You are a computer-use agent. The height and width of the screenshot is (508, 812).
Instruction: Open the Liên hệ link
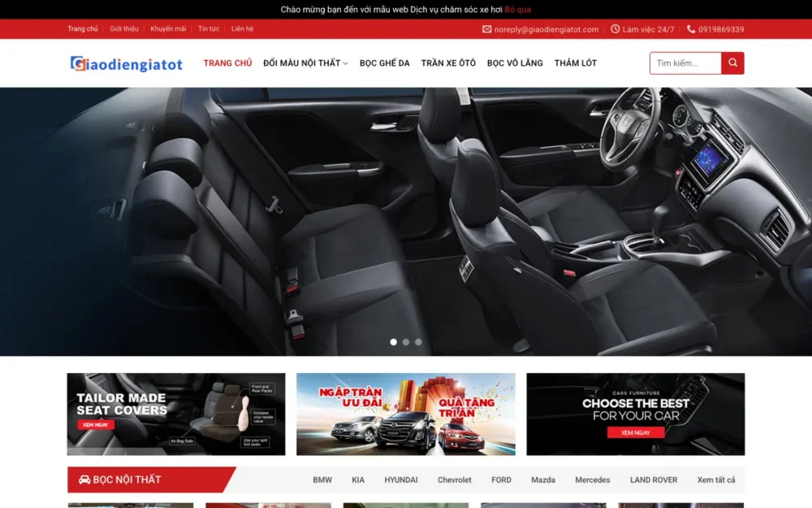coord(242,29)
